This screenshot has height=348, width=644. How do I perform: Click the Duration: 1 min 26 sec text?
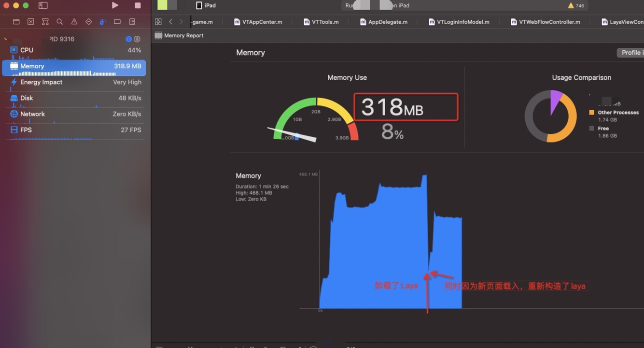262,187
